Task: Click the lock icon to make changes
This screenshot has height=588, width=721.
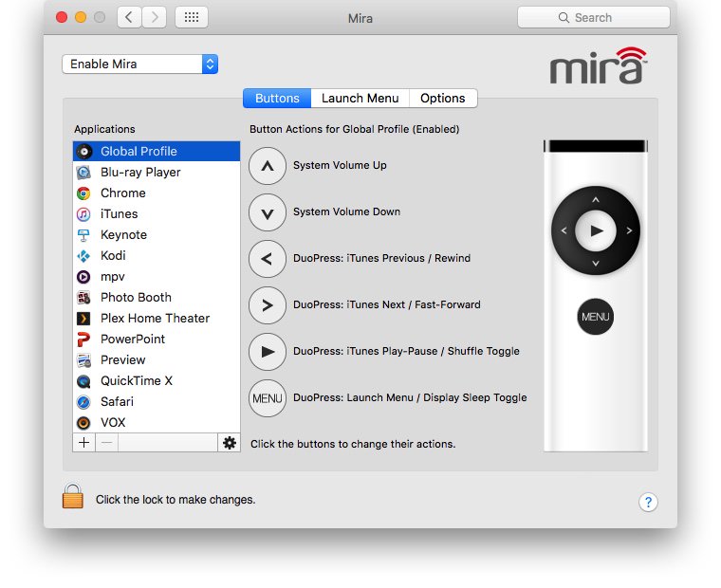Action: tap(73, 496)
